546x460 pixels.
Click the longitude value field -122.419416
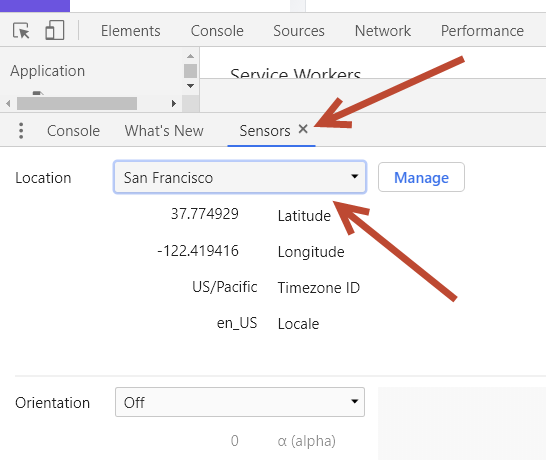coord(198,251)
